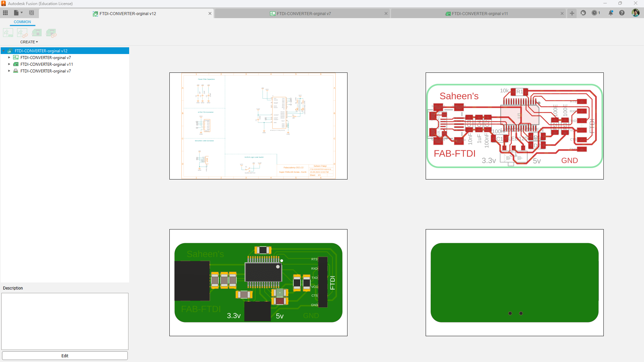Viewport: 644px width, 362px height.
Task: Click the New Schematic icon
Action: point(8,33)
